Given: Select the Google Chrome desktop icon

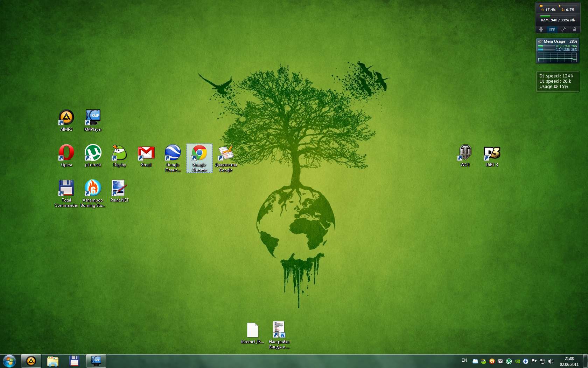Looking at the screenshot, I should click(x=199, y=154).
